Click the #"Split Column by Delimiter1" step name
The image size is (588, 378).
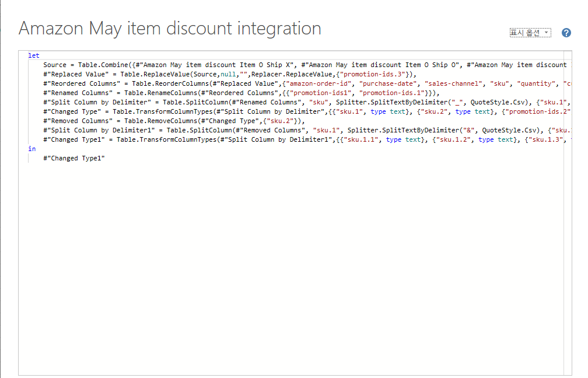coord(99,131)
